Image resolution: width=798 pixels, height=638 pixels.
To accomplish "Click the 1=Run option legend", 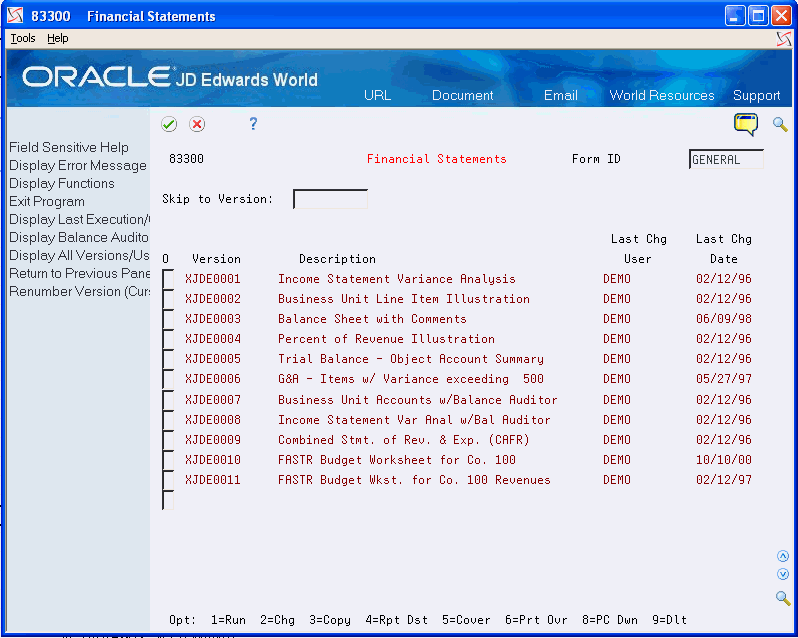I will pos(228,620).
